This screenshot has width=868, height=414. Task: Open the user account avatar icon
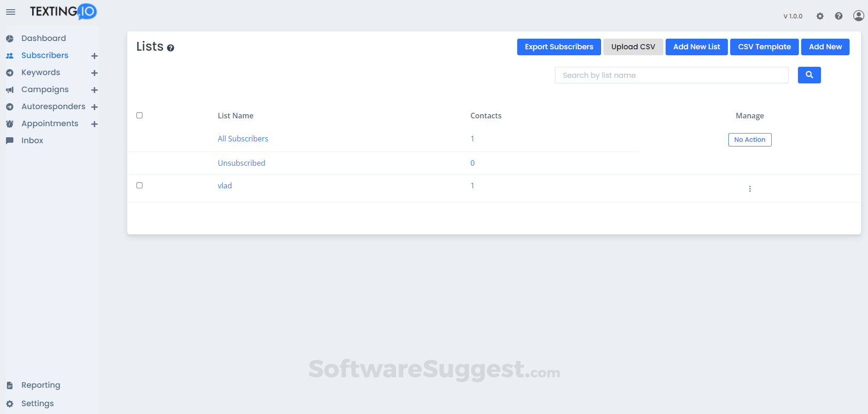tap(858, 16)
